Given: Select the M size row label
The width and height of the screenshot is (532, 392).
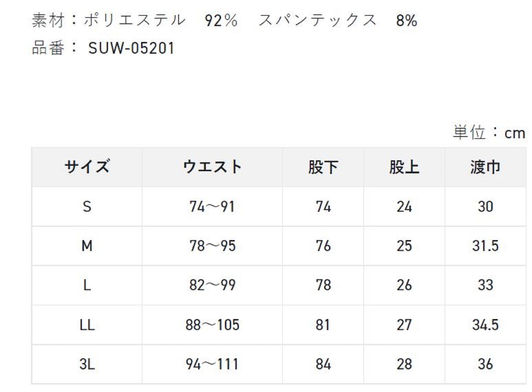Looking at the screenshot, I should tap(87, 246).
